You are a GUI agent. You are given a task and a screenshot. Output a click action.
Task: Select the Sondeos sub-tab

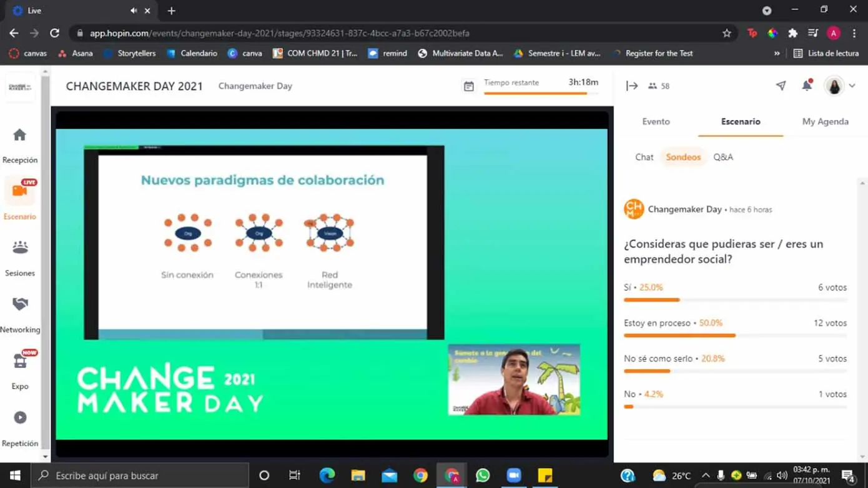click(x=683, y=157)
